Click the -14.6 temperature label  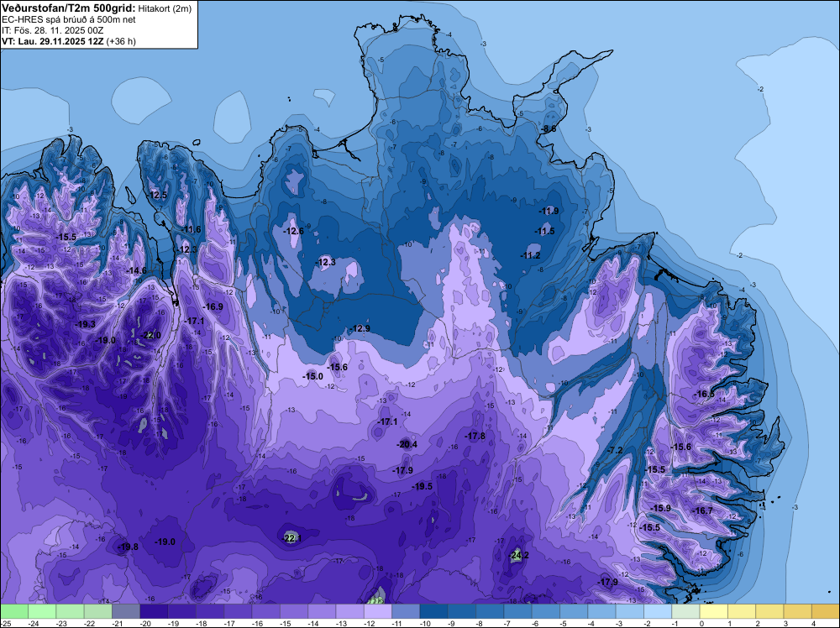pyautogui.click(x=137, y=271)
